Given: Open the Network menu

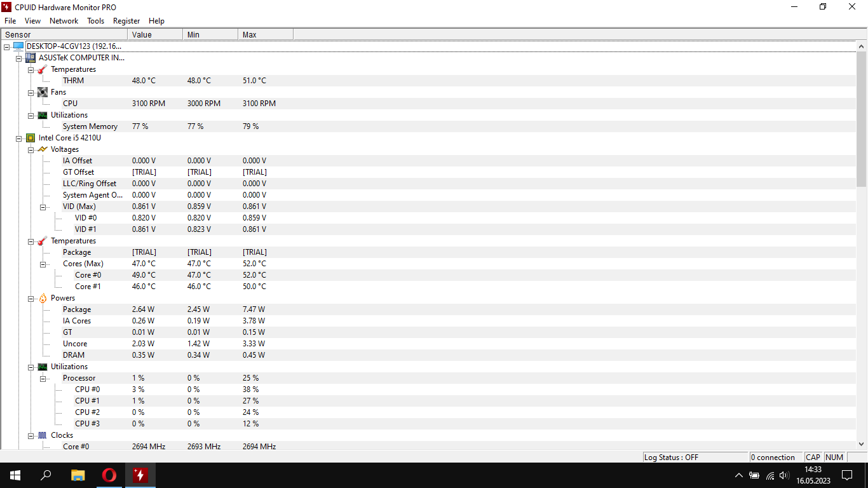Looking at the screenshot, I should pyautogui.click(x=64, y=21).
